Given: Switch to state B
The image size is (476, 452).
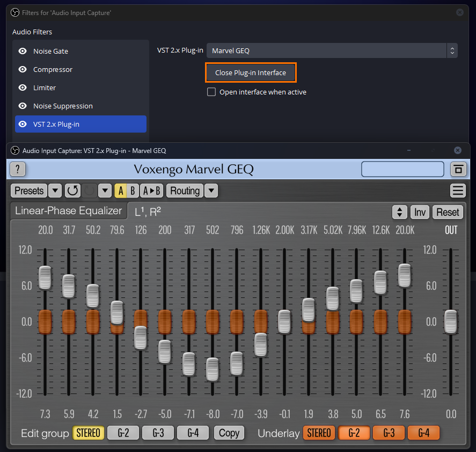Looking at the screenshot, I should pos(133,191).
